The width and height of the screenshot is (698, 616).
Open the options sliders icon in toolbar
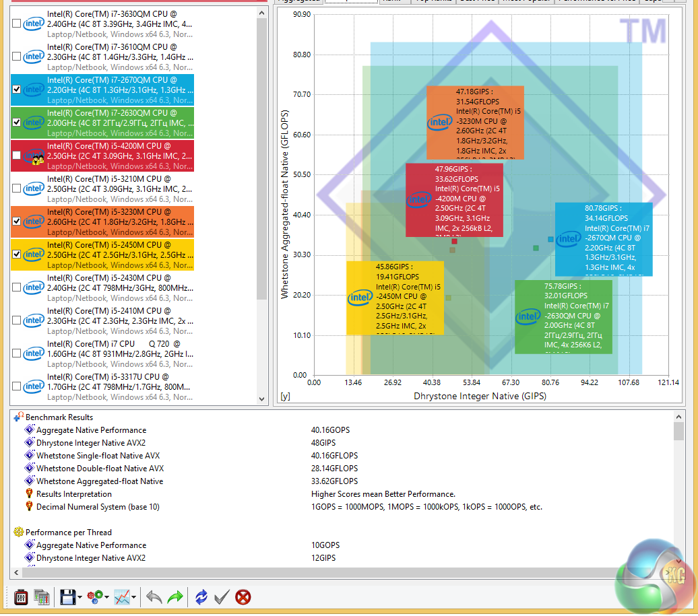tap(20, 597)
